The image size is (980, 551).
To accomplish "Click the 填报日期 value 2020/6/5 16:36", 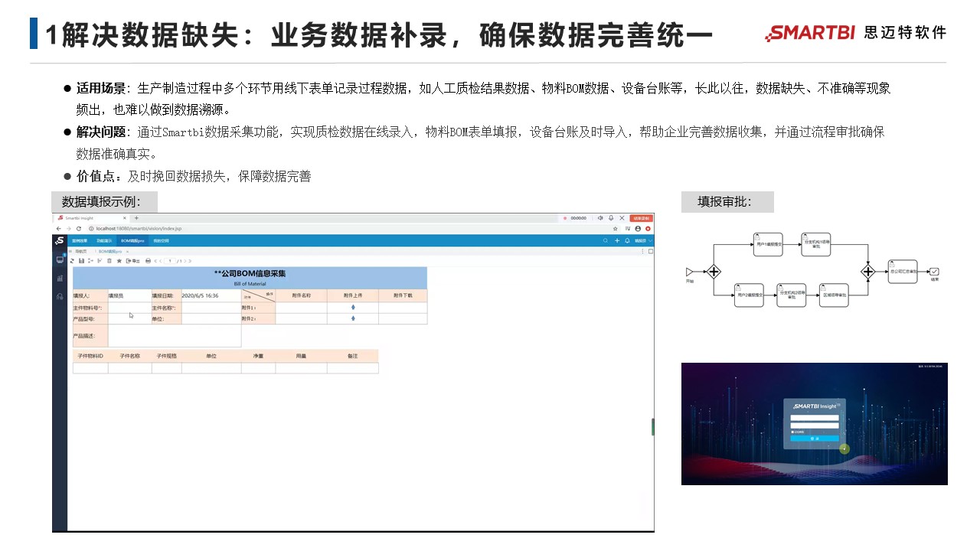I will pyautogui.click(x=200, y=295).
